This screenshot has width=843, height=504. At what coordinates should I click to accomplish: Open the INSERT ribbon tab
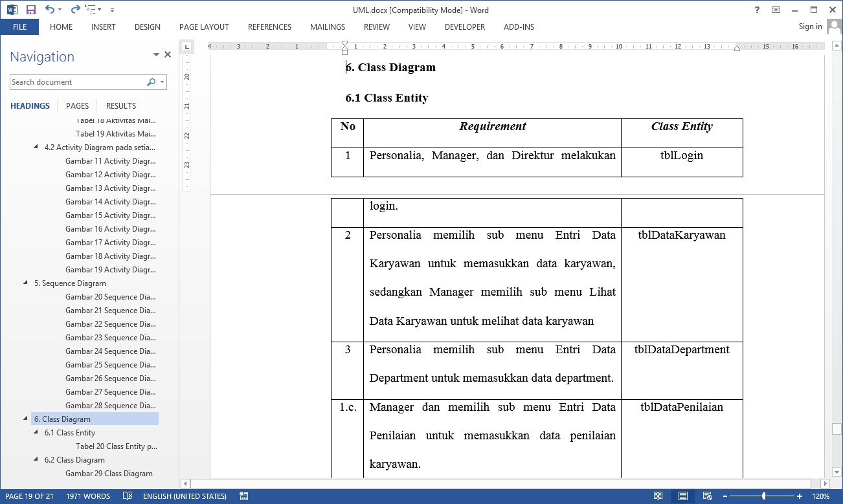coord(103,27)
